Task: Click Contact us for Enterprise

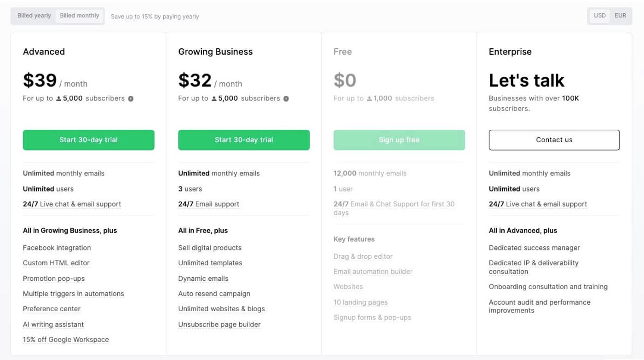Action: click(x=554, y=140)
